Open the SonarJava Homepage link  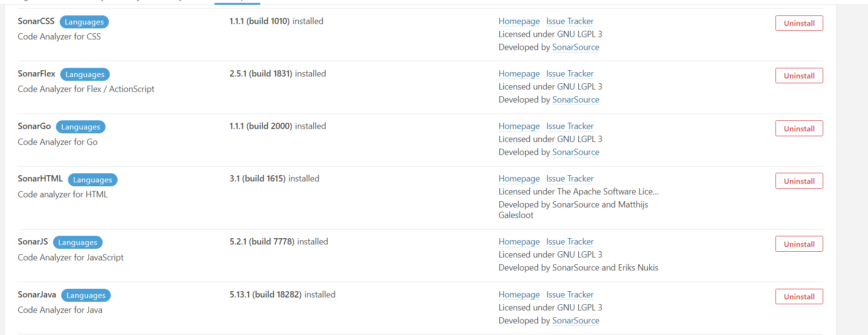[x=519, y=295]
